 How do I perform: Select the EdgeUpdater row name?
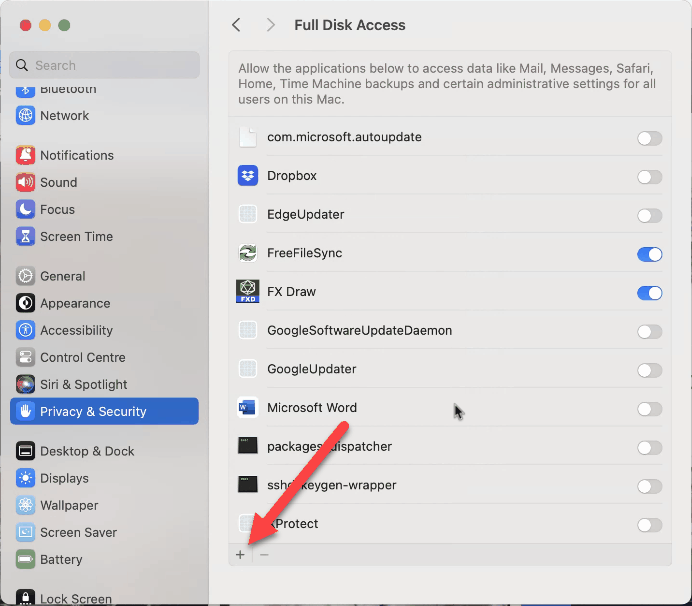pyautogui.click(x=305, y=215)
